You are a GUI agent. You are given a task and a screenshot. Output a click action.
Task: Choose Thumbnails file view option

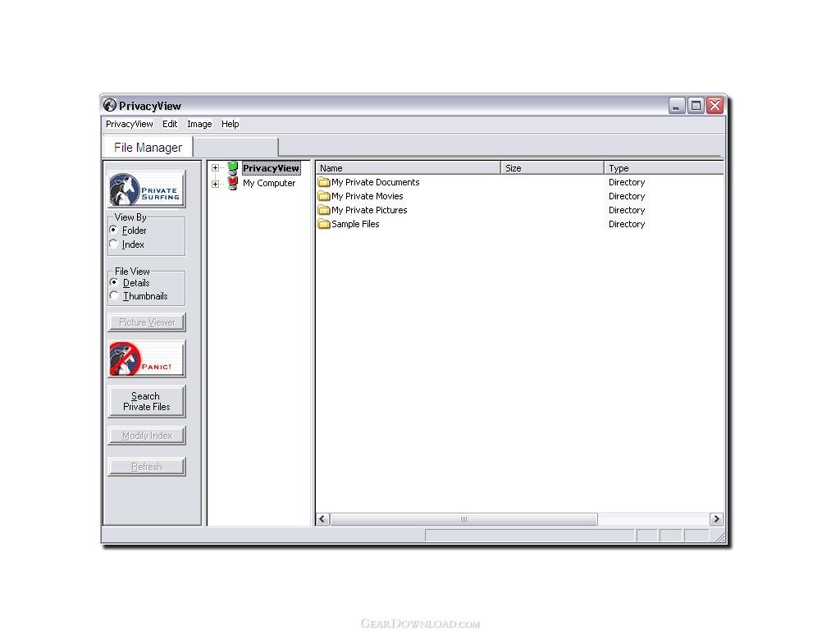(x=114, y=295)
